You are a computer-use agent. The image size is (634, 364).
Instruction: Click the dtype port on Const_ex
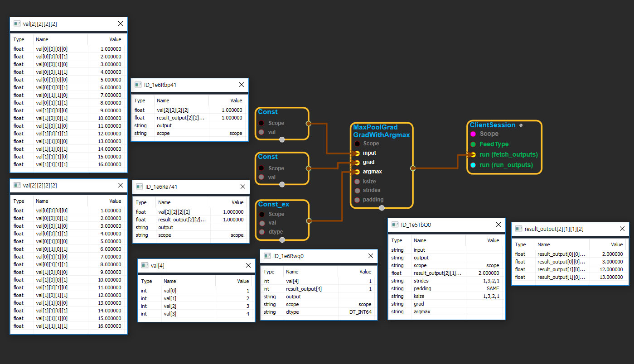[261, 232]
